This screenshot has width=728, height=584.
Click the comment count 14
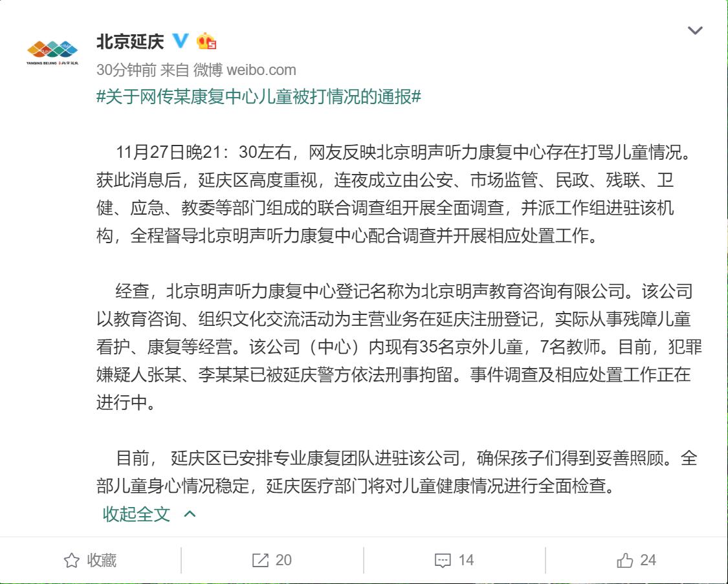tap(466, 560)
